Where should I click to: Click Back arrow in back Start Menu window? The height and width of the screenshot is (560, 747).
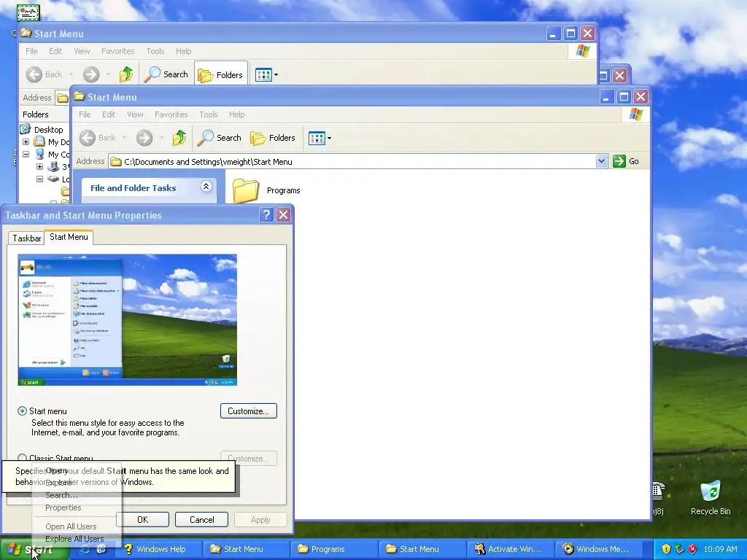coord(34,74)
